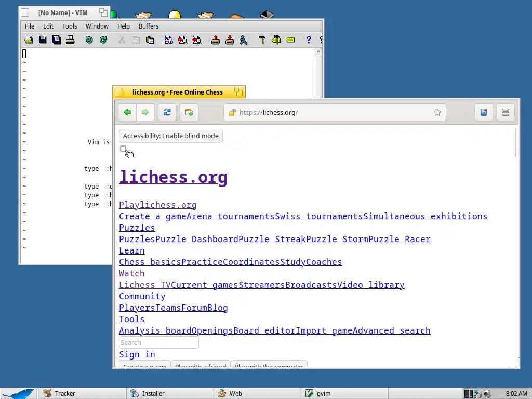Click the Find Next icon in Vim toolbar

click(x=182, y=40)
